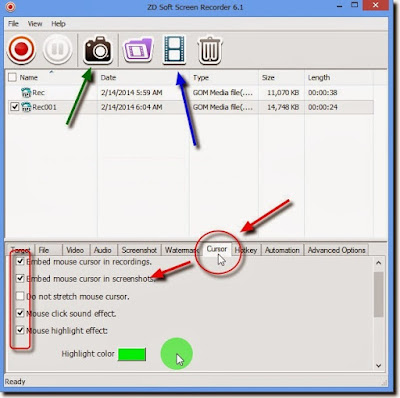Screen dimensions: 400x398
Task: Click date 2/14/2014 5:59 AM
Action: coord(132,92)
